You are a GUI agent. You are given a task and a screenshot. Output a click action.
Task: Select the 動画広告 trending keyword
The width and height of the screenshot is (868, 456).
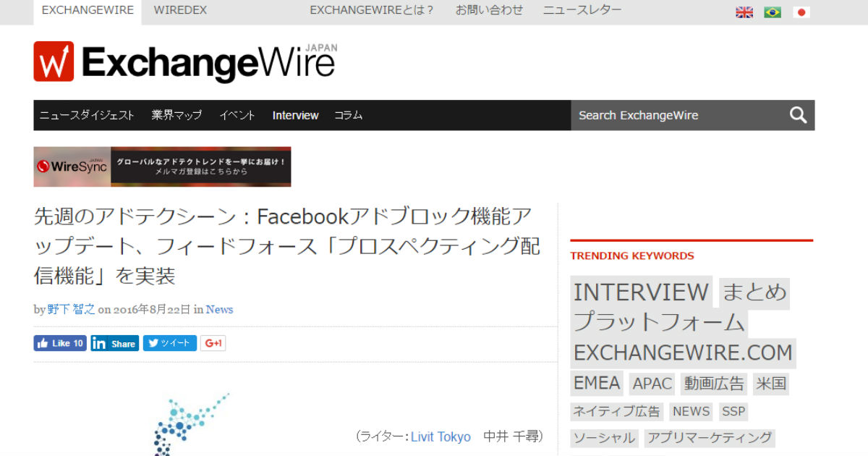coord(714,384)
